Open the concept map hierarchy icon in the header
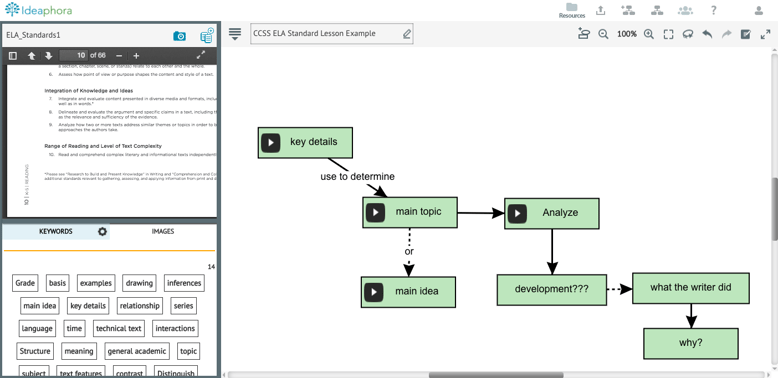This screenshot has height=378, width=778. click(x=657, y=10)
